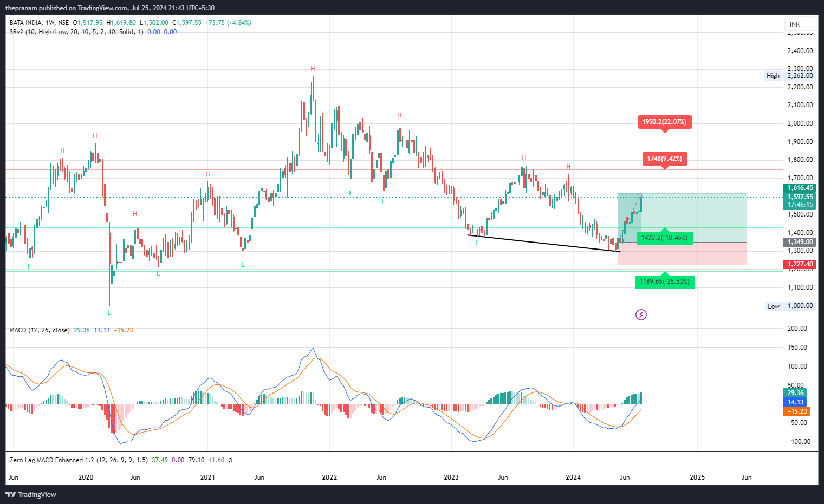This screenshot has height=504, width=824.
Task: Click the orange −15.23 tag on the MACD scale
Action: (796, 411)
